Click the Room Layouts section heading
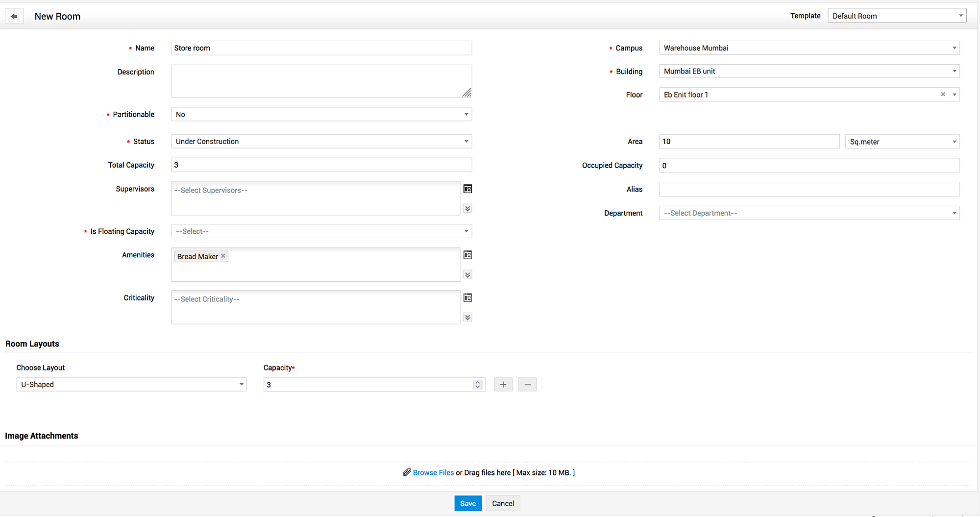This screenshot has height=517, width=980. [x=32, y=344]
